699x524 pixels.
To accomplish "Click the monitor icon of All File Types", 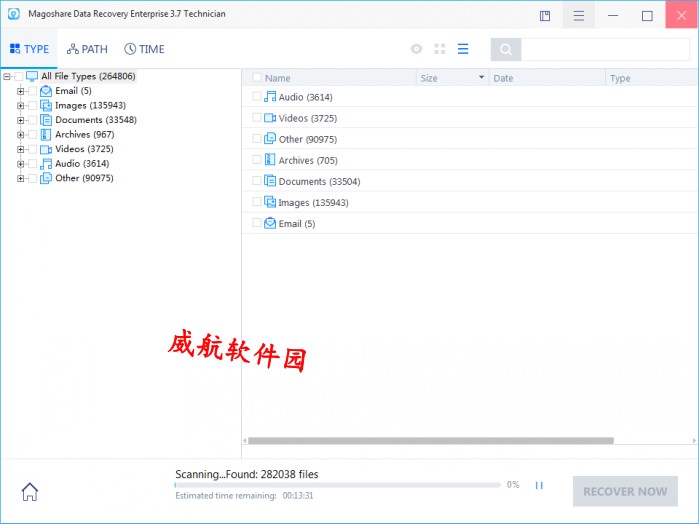I will pos(32,76).
